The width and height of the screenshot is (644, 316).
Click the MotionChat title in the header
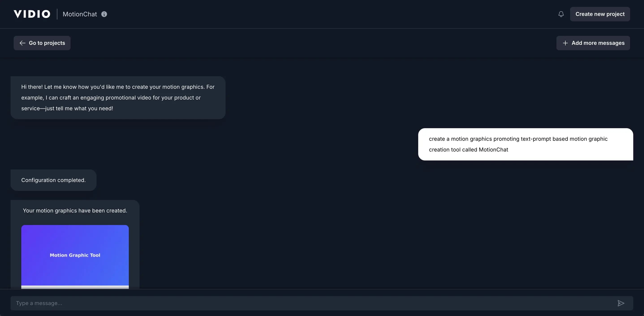(80, 14)
